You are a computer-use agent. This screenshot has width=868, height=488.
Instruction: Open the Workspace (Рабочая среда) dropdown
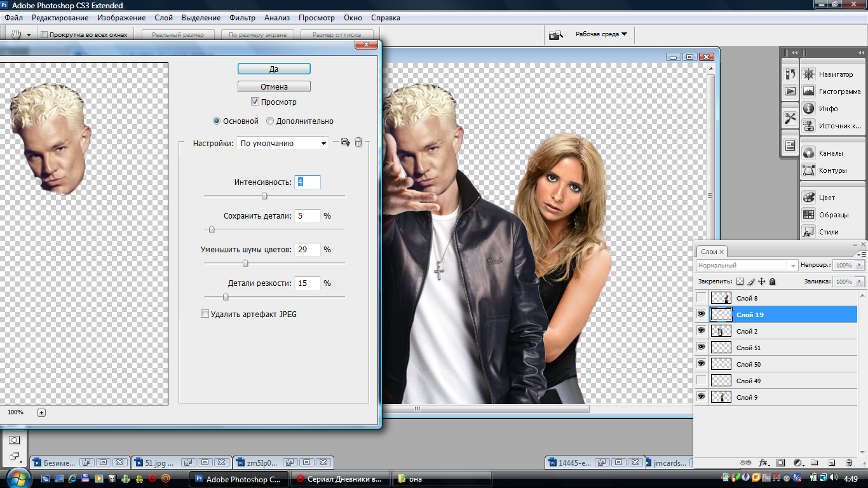pos(601,34)
